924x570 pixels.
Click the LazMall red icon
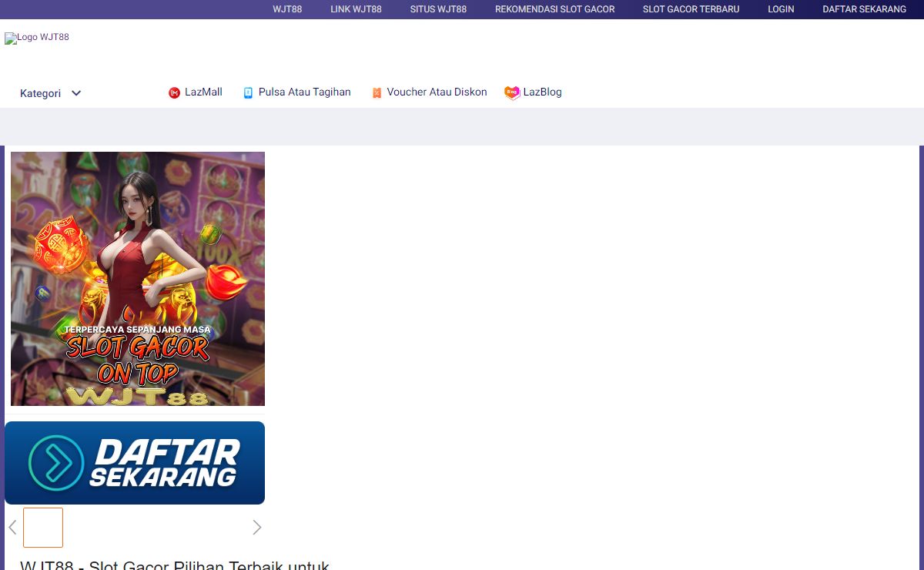(174, 92)
